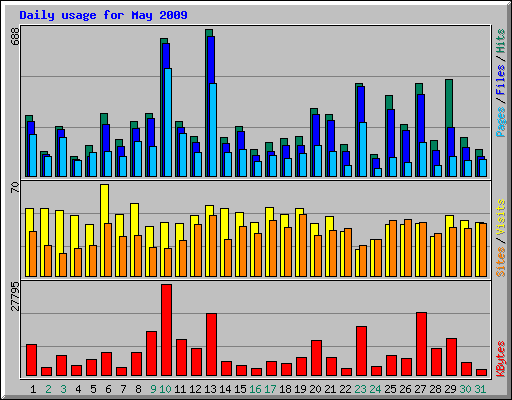Click day 11 on the x-axis
The width and height of the screenshot is (512, 400).
click(181, 389)
